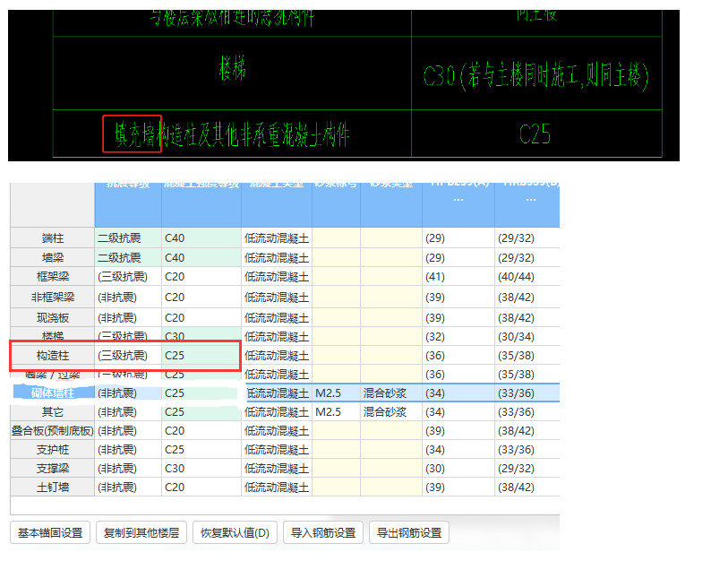Click C40 concrete grade in 端柱 row
This screenshot has width=728, height=561.
pos(201,238)
